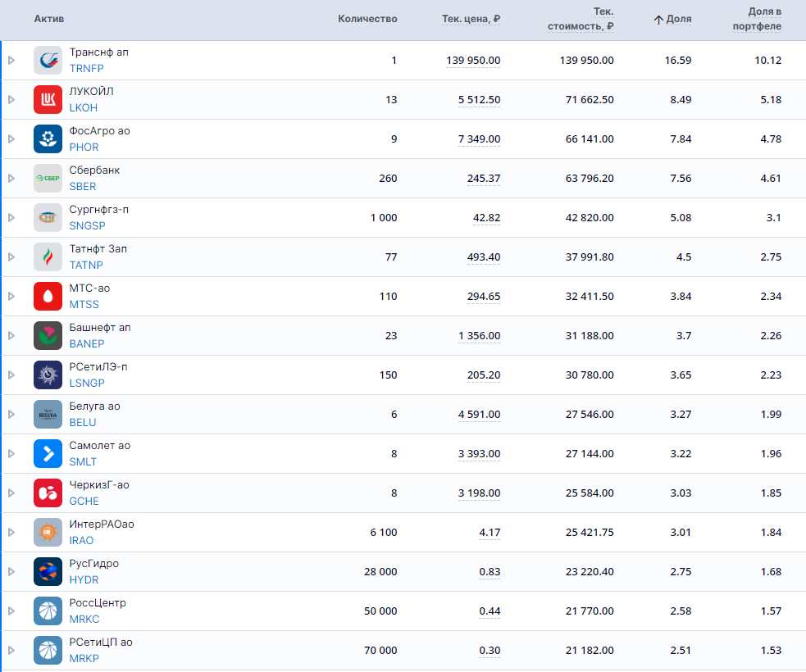Screen dimensions: 806x672
Task: Open the SNGSP ticker link
Action: pyautogui.click(x=87, y=226)
